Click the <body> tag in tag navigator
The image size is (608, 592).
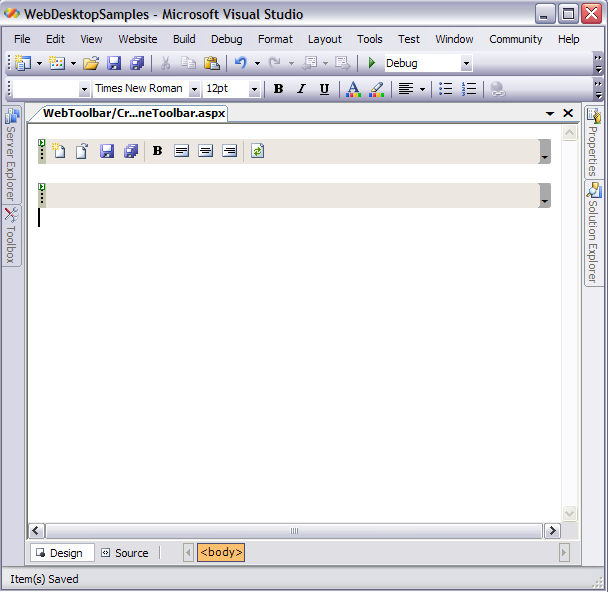tap(221, 552)
